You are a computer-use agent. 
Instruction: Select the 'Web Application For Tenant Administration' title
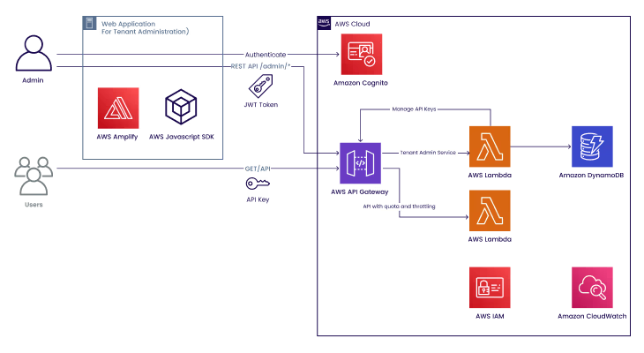(x=145, y=27)
